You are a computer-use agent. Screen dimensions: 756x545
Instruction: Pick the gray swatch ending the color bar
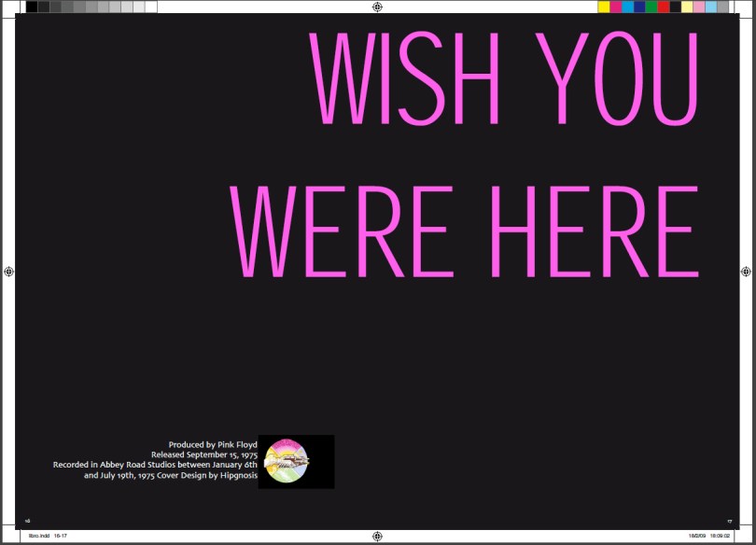[723, 7]
